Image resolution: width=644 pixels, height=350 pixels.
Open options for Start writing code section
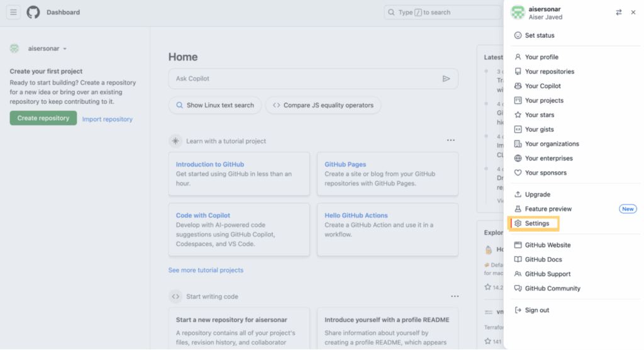455,296
